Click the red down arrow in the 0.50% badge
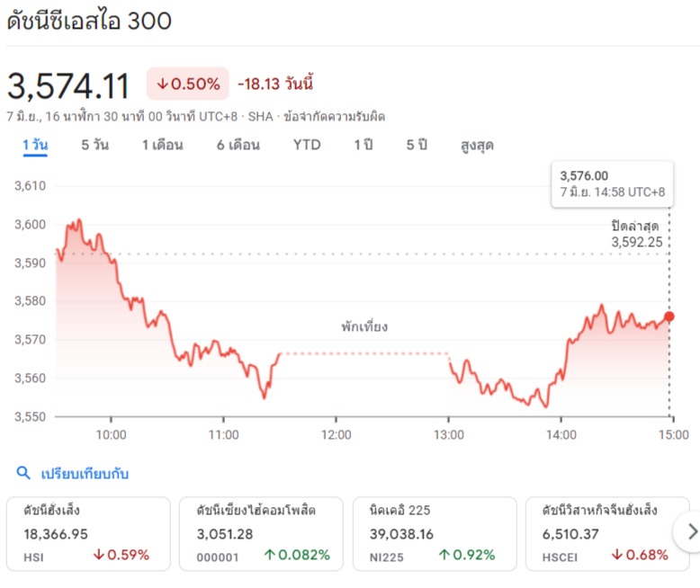This screenshot has height=588, width=700. pyautogui.click(x=162, y=85)
